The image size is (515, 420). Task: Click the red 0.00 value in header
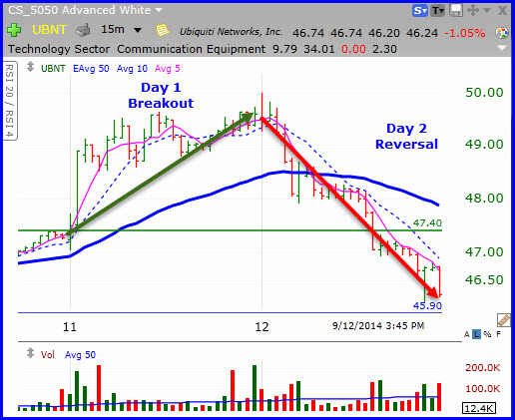[x=353, y=49]
